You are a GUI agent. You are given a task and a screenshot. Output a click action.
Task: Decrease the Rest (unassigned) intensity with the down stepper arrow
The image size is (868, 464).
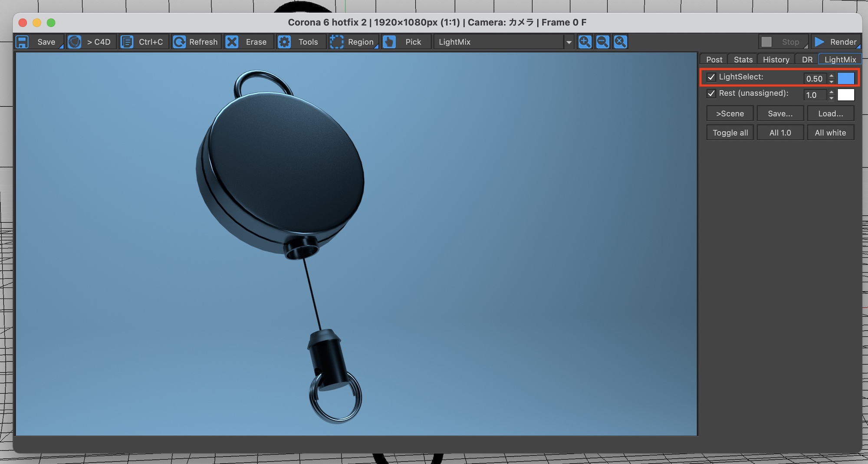pos(831,98)
